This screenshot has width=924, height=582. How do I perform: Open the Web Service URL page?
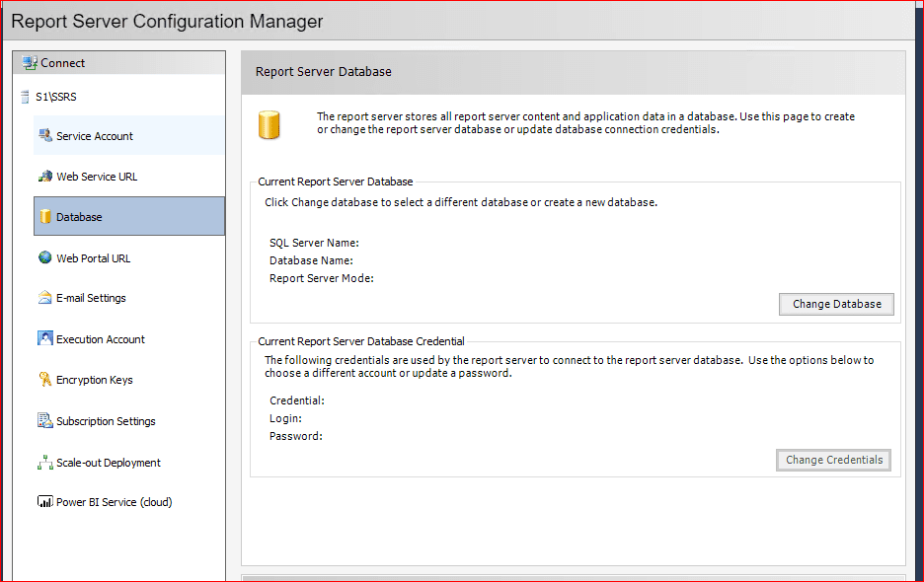97,177
